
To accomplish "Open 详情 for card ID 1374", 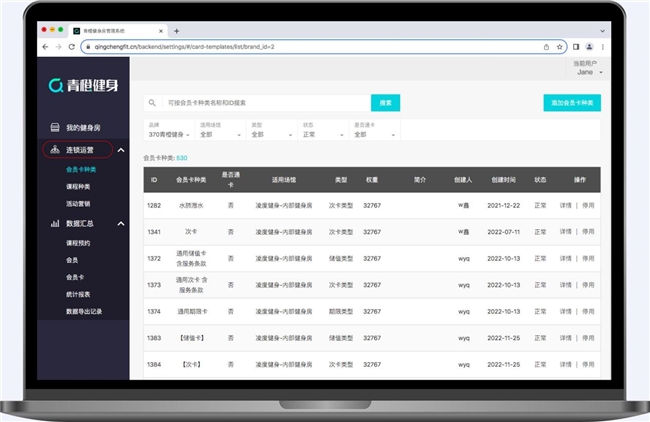I will [565, 311].
